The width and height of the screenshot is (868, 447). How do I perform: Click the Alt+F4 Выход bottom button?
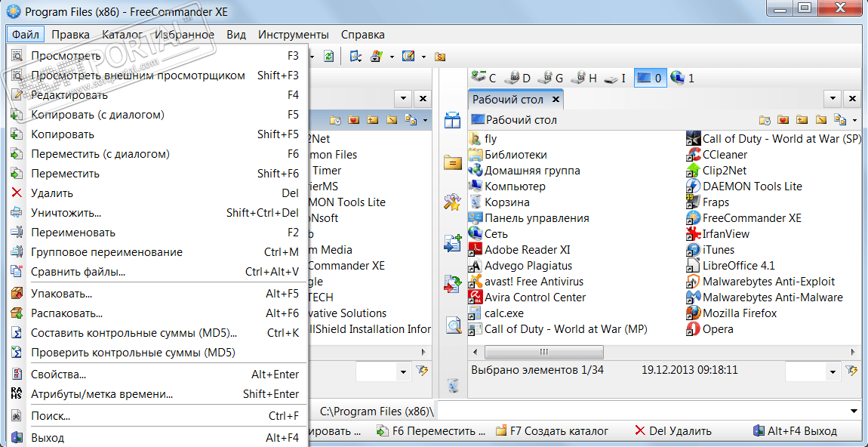794,430
